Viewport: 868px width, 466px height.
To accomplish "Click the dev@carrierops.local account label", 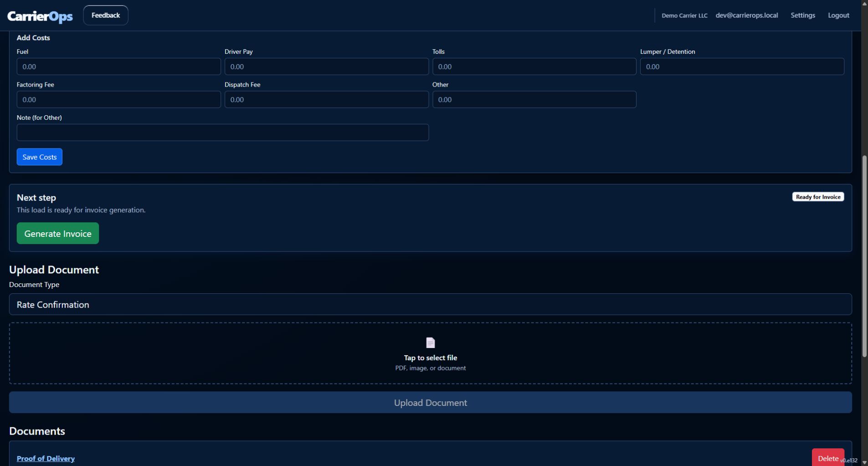I will [x=746, y=15].
